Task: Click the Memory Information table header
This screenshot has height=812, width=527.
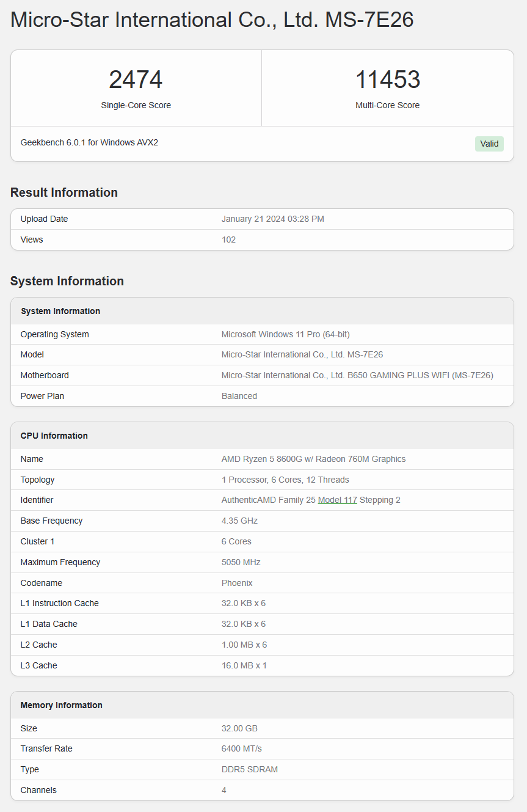Action: pyautogui.click(x=62, y=705)
